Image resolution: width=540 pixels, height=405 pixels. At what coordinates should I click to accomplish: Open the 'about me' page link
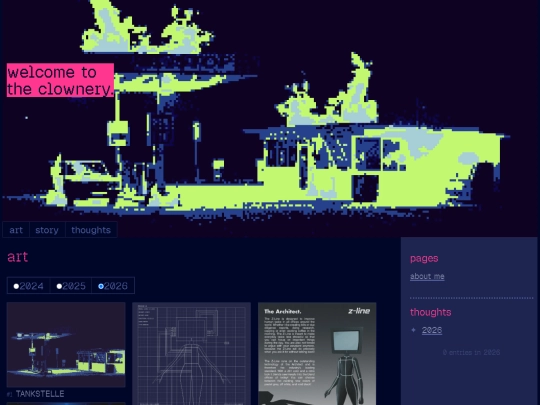tap(427, 277)
